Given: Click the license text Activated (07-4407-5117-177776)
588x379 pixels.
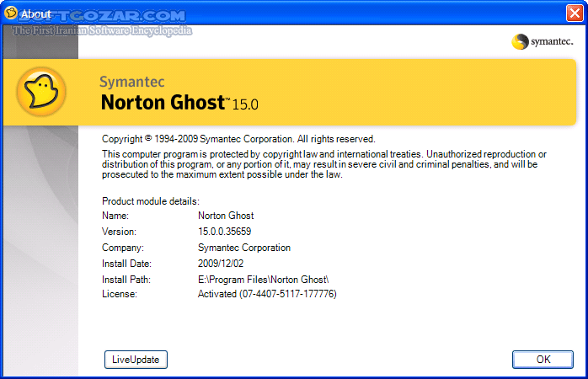Looking at the screenshot, I should tap(267, 294).
